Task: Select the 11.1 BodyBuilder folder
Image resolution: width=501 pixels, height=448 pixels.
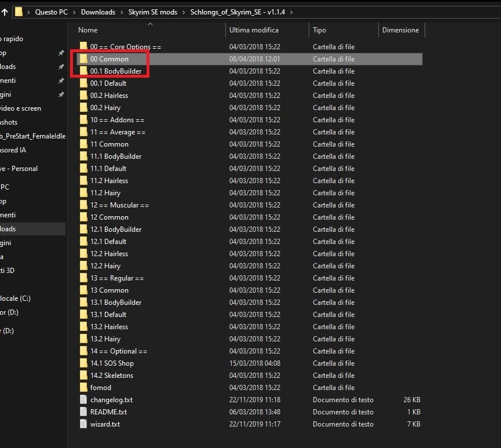Action: click(x=116, y=156)
